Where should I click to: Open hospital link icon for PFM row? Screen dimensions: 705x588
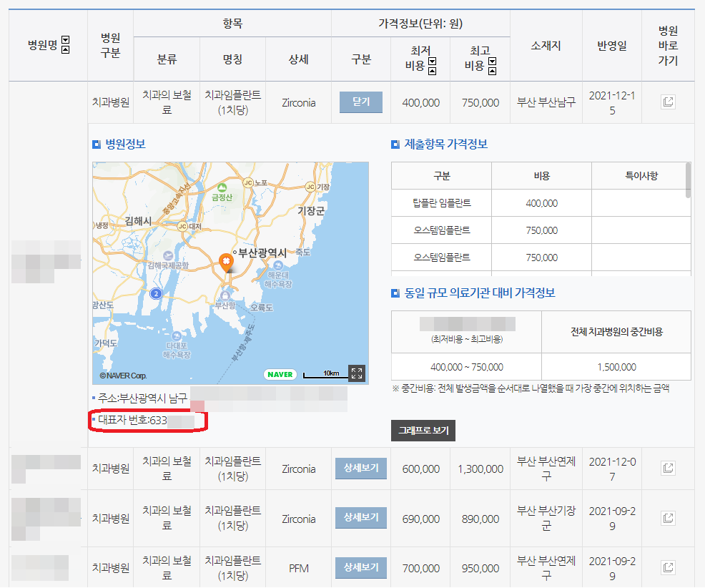[668, 567]
